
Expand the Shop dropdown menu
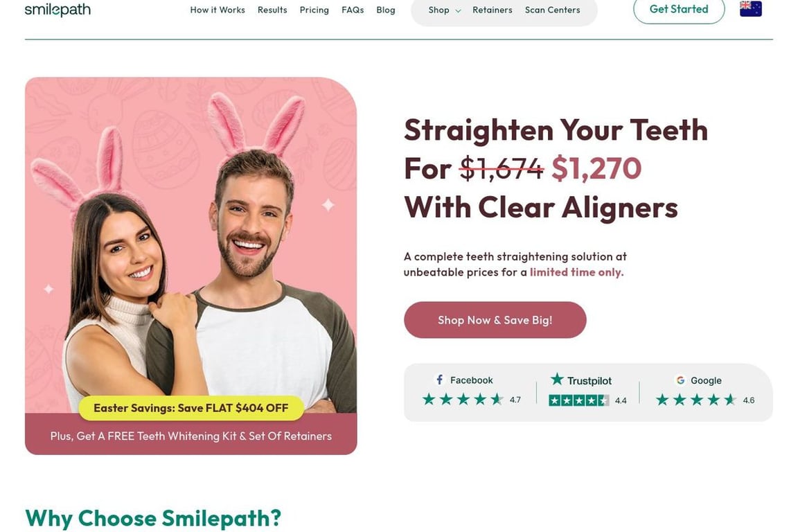pyautogui.click(x=444, y=10)
